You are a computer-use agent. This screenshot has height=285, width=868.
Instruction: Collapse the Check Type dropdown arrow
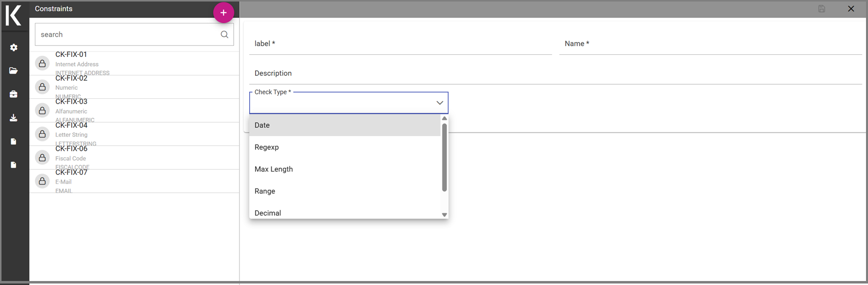tap(439, 103)
